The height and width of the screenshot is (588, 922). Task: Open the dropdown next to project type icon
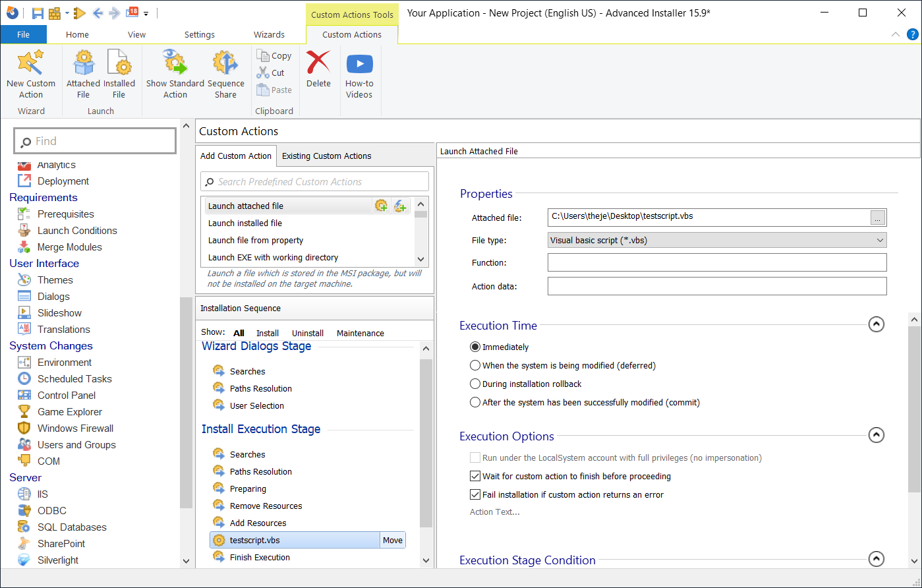67,13
